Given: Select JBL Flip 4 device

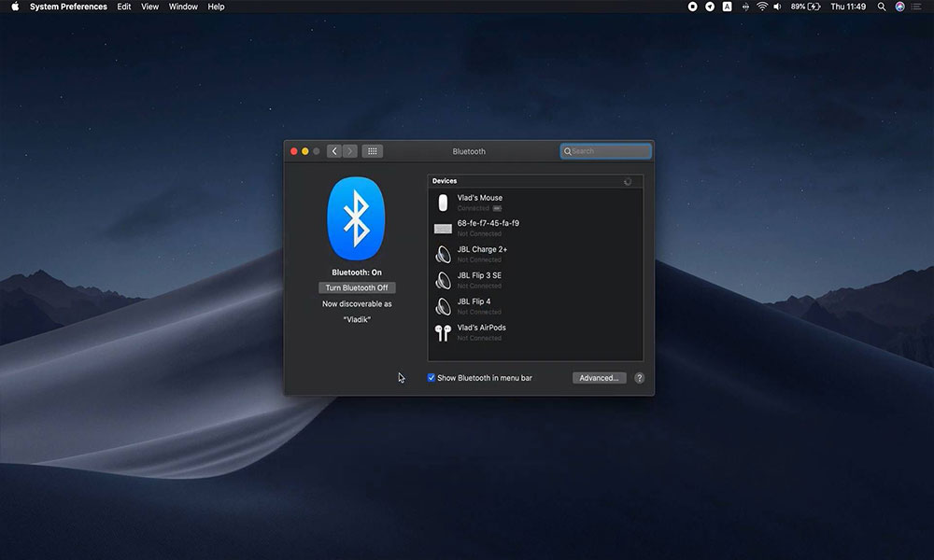Looking at the screenshot, I should 535,306.
